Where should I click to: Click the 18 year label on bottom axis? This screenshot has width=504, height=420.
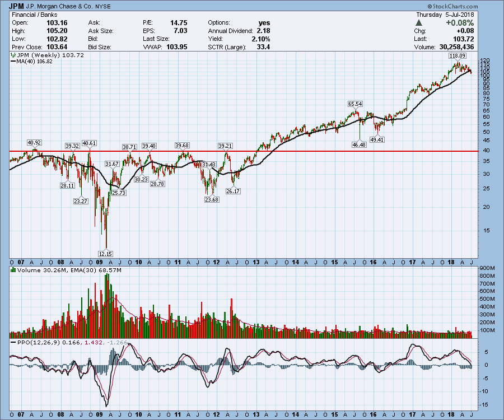coord(451,414)
